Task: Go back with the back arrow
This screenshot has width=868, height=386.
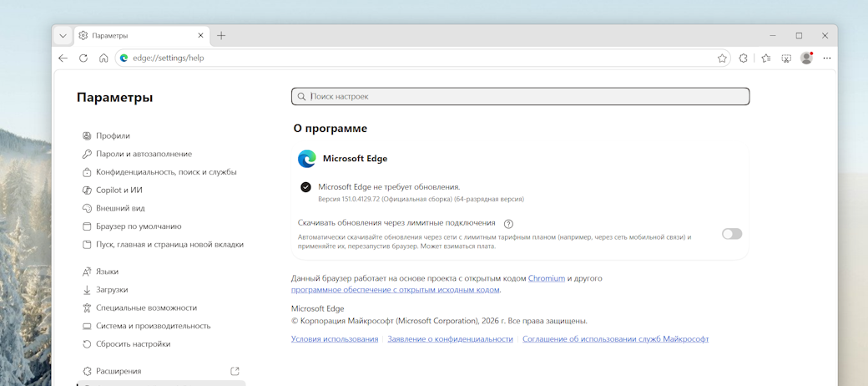Action: (63, 58)
